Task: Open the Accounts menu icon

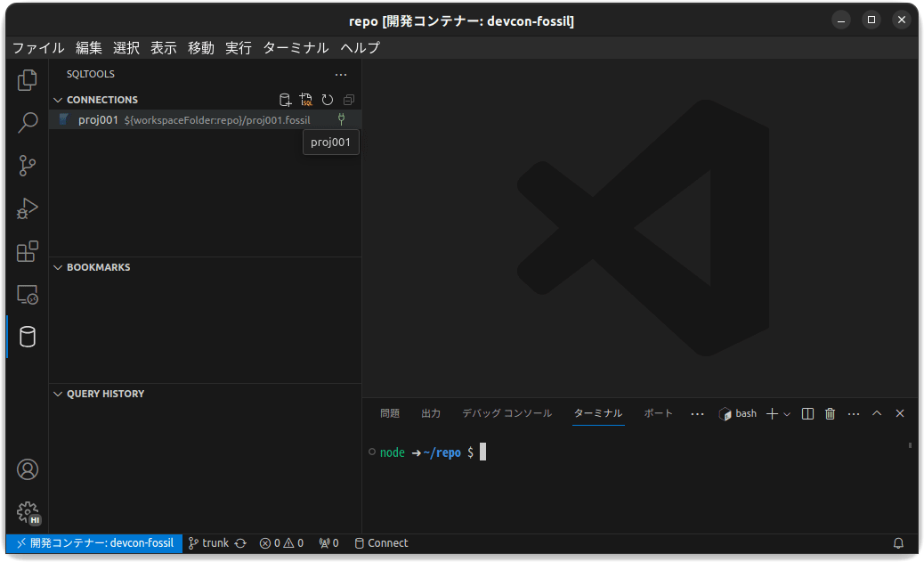Action: point(27,469)
